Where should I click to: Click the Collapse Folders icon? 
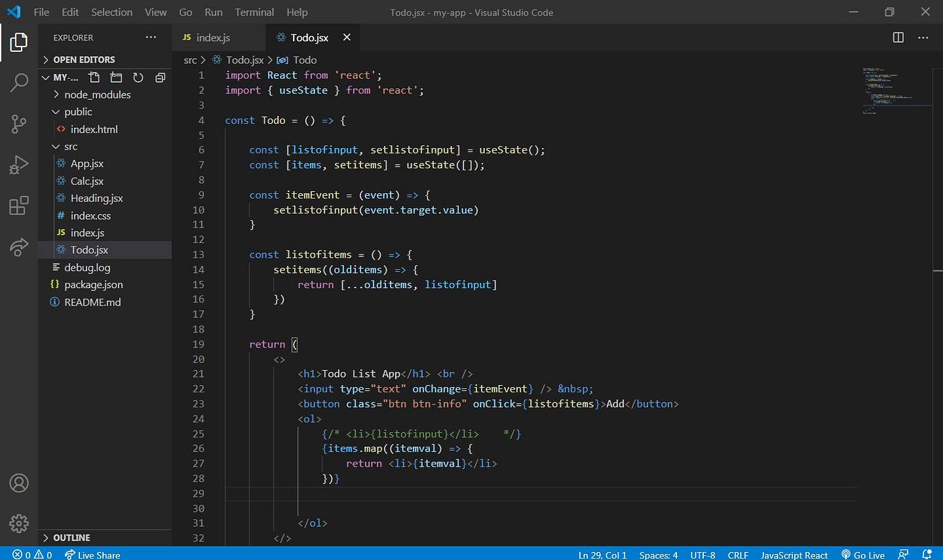pos(160,77)
